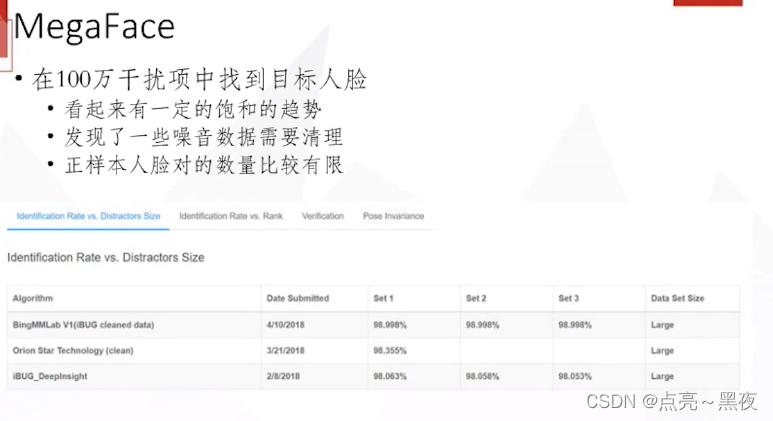Click the bullet about 100万干扰项
773x421 pixels.
[x=200, y=79]
